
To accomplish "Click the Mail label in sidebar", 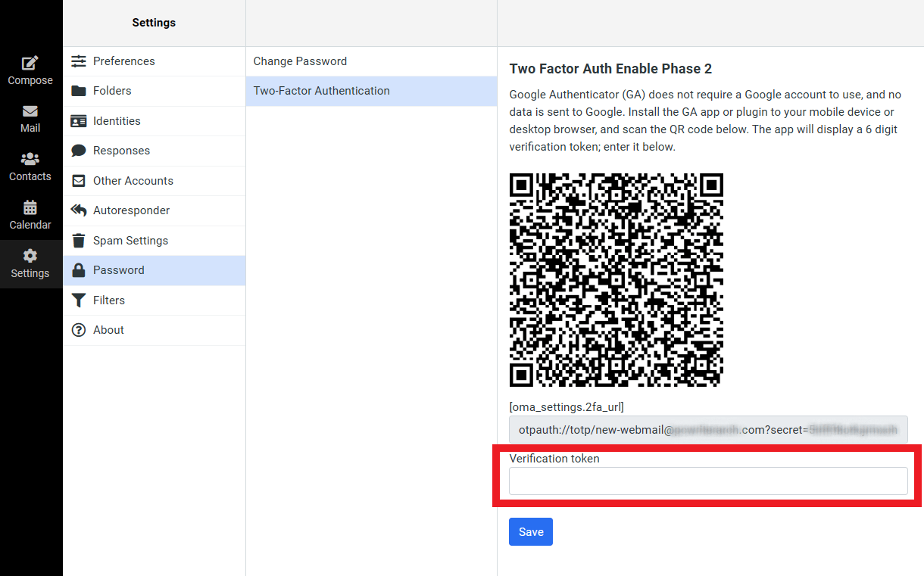I will pyautogui.click(x=30, y=128).
